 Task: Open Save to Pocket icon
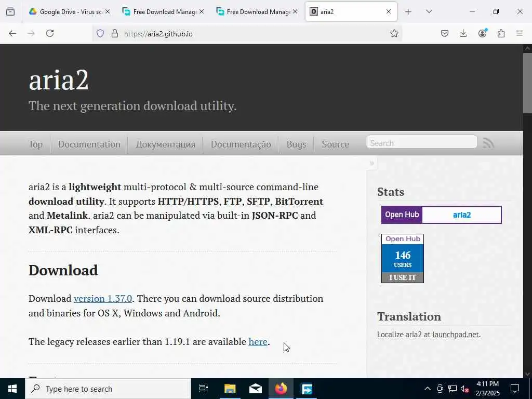(445, 33)
